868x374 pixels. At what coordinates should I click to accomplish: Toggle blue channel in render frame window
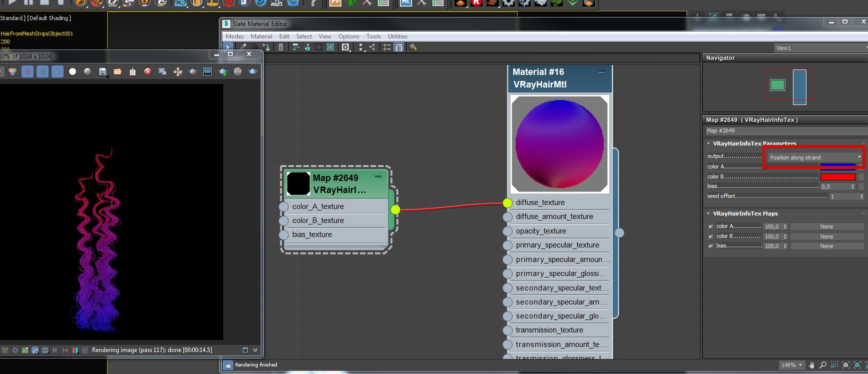click(58, 71)
